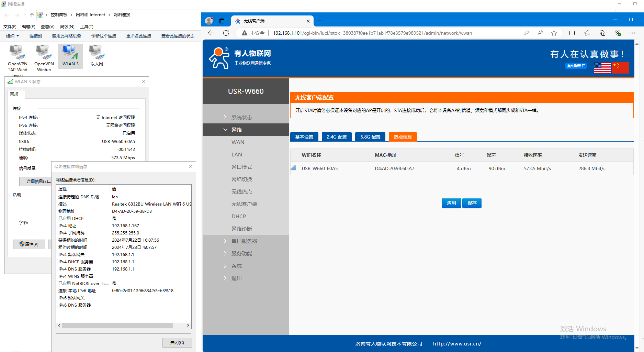Switch to the 2.4G 配置 tab

pos(337,137)
